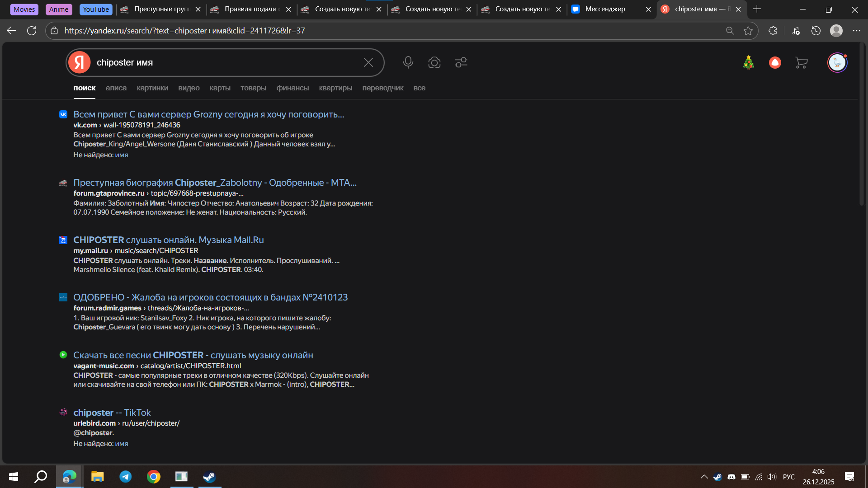Open Yandex Market shopping cart icon
This screenshot has width=868, height=488.
tap(801, 62)
